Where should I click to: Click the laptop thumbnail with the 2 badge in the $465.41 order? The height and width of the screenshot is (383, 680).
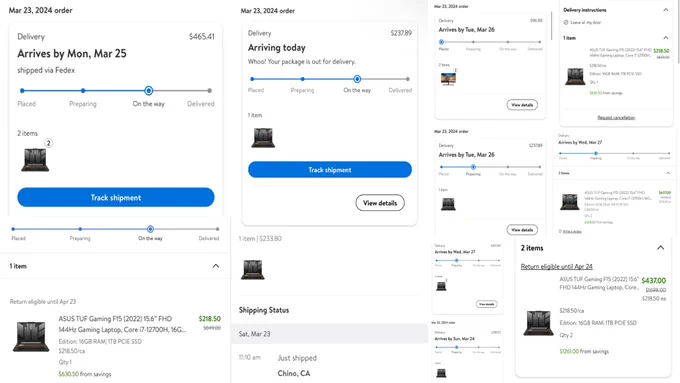pos(35,160)
